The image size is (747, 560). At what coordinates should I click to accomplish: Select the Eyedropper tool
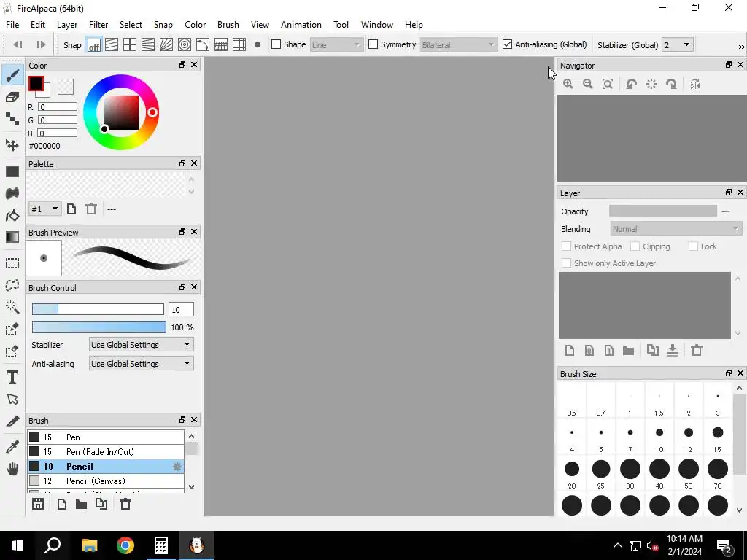[x=12, y=447]
